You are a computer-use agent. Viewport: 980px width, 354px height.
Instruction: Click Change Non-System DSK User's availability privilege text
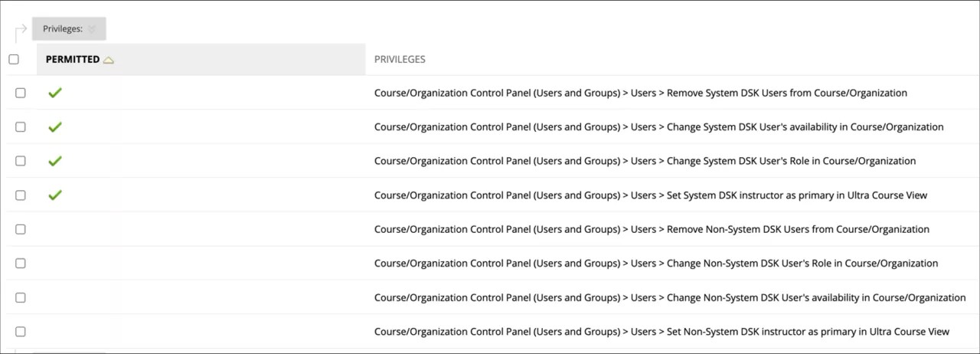coord(669,297)
